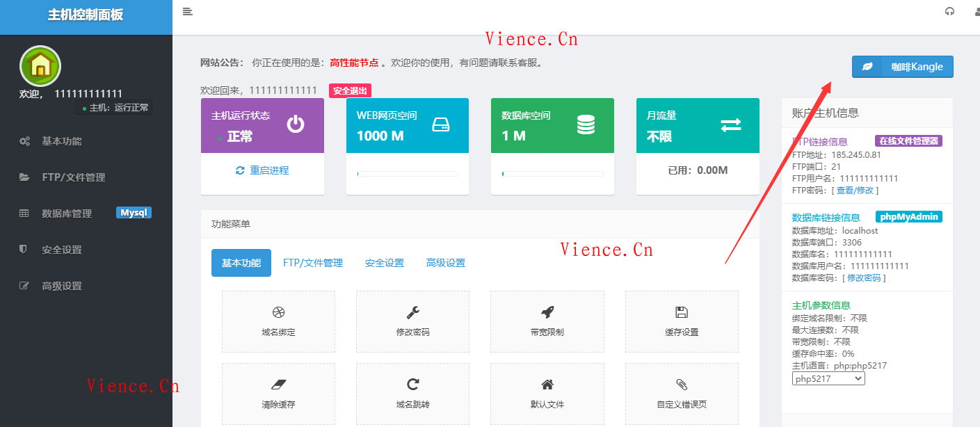Open the 域名跳转 redirect tool
980x427 pixels.
pos(412,394)
